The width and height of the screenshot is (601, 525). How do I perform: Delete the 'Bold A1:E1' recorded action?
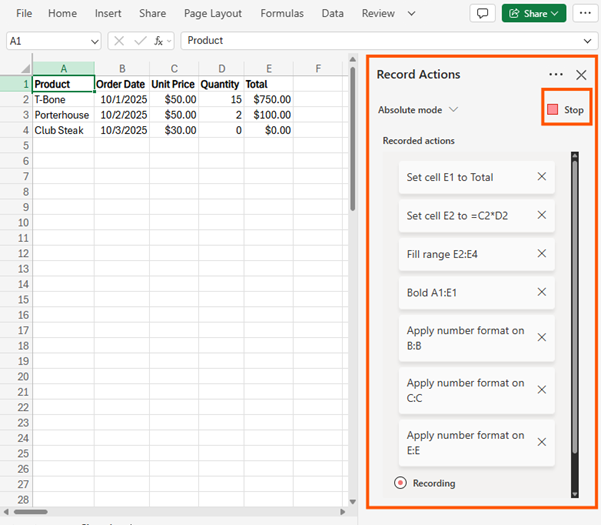(x=542, y=292)
